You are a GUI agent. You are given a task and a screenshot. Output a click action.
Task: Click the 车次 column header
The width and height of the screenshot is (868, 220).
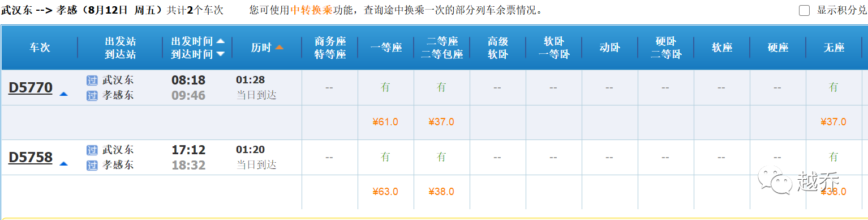[x=40, y=48]
